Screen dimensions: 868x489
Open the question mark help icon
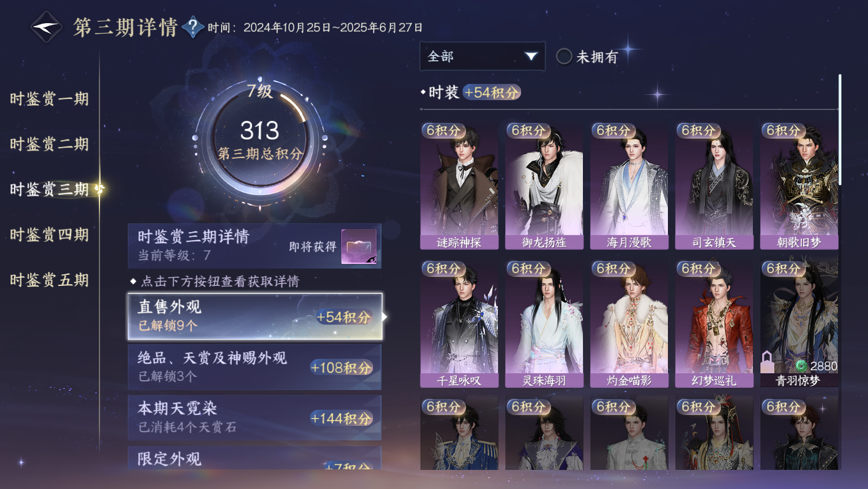(193, 27)
